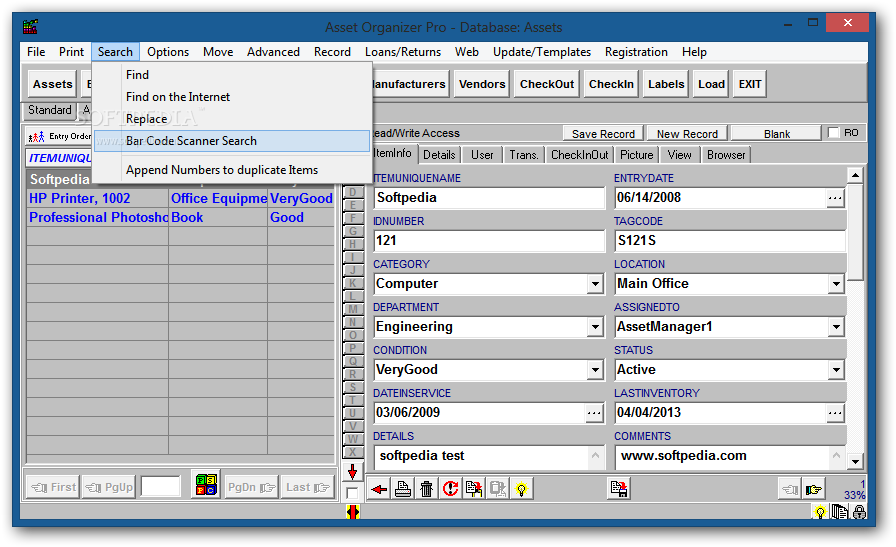The image size is (896, 547).
Task: Click the Entry Order people icon
Action: coord(36,137)
